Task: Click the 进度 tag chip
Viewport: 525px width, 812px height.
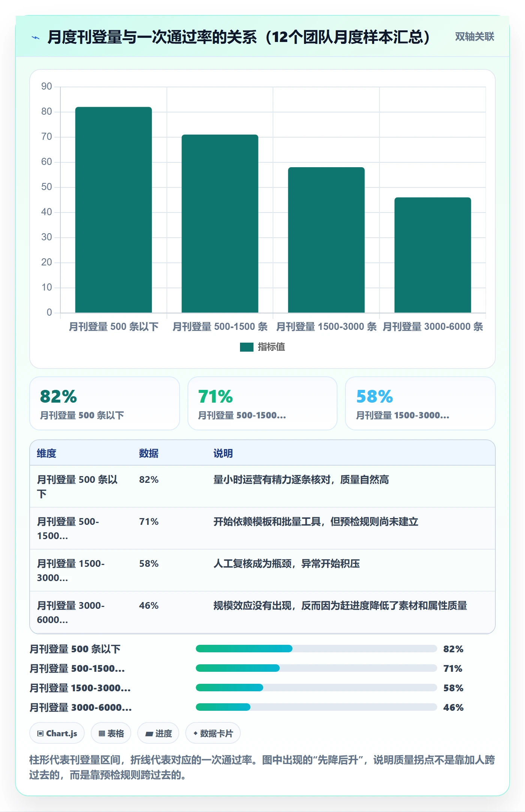Action: click(158, 733)
